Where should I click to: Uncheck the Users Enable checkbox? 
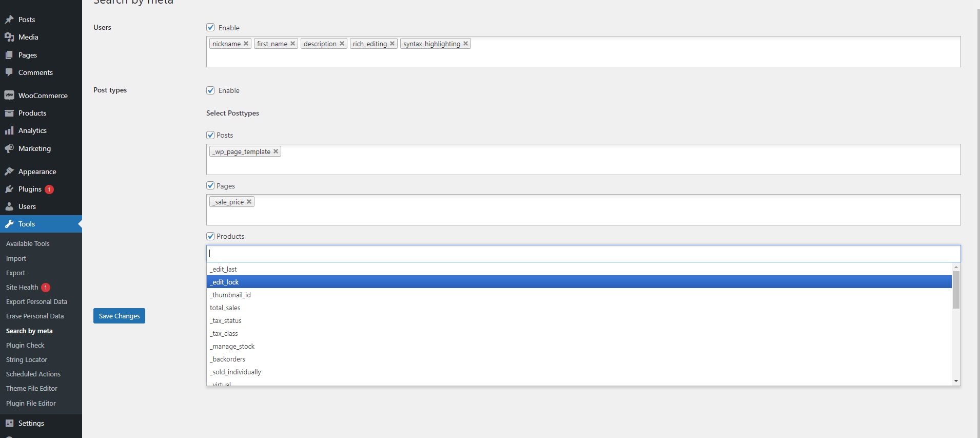point(210,27)
